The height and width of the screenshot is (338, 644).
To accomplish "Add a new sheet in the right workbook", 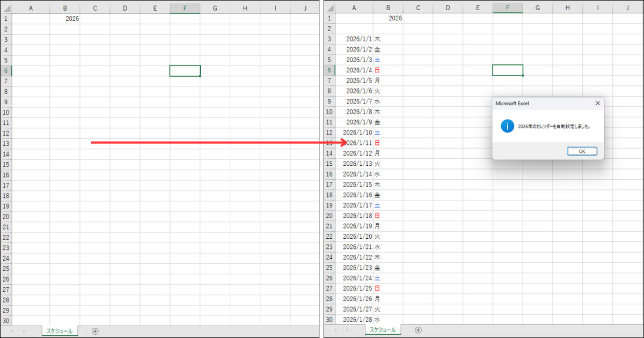I will click(x=418, y=330).
